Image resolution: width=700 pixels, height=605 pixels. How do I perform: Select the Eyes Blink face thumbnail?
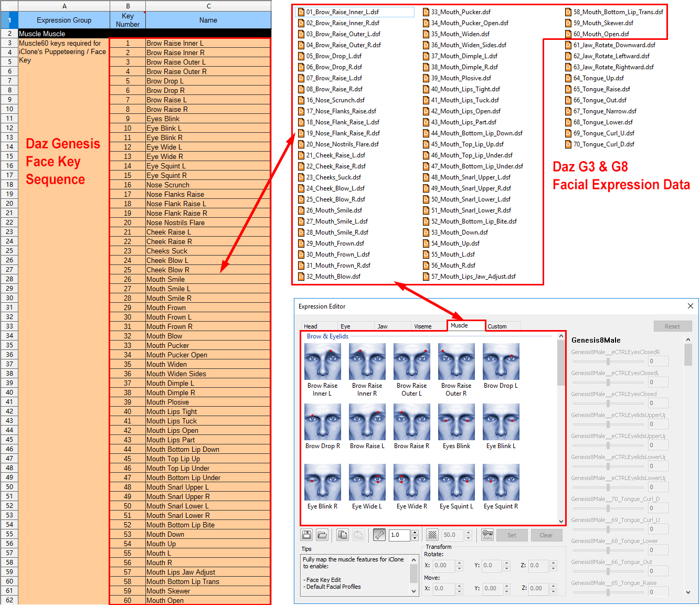(457, 422)
